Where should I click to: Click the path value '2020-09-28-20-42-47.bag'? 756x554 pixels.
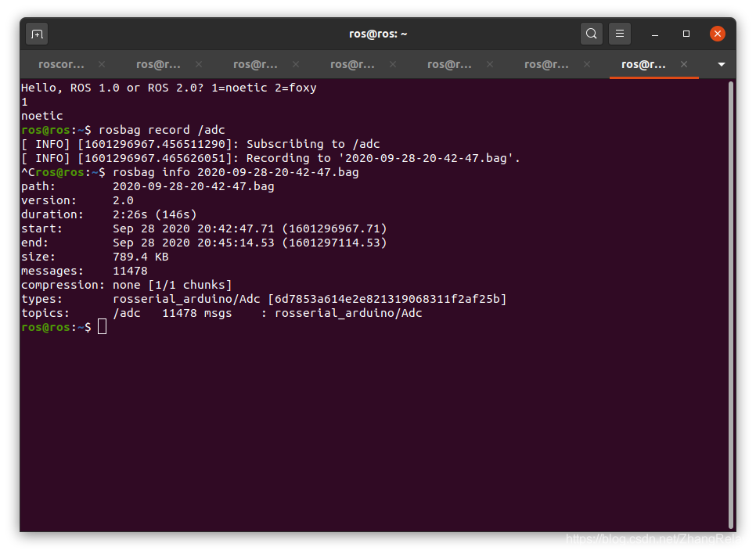pyautogui.click(x=193, y=186)
